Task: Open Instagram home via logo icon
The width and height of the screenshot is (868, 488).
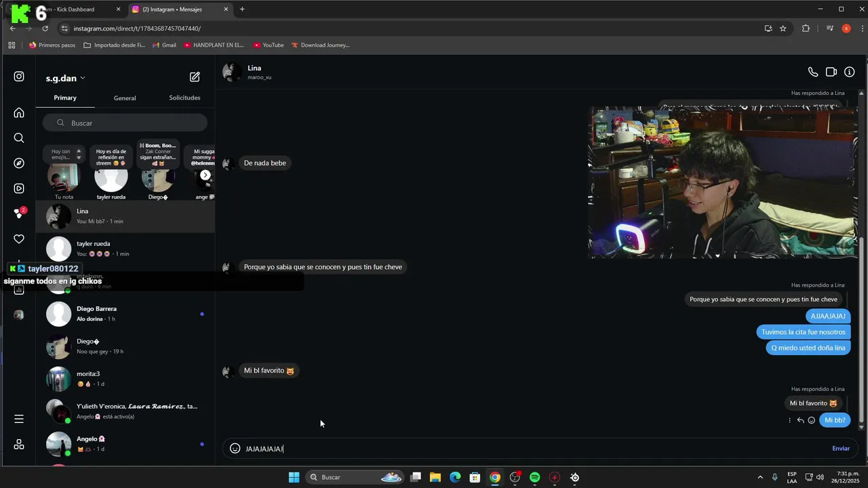Action: [19, 77]
